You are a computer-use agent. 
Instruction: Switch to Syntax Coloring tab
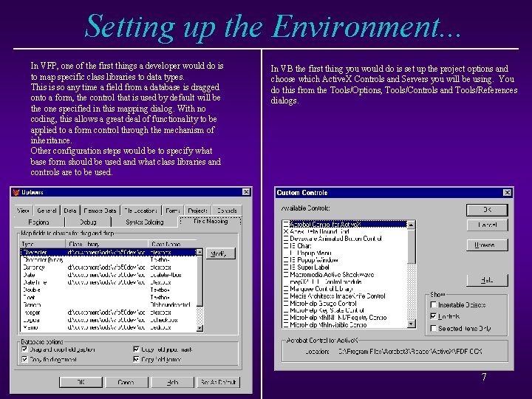145,222
